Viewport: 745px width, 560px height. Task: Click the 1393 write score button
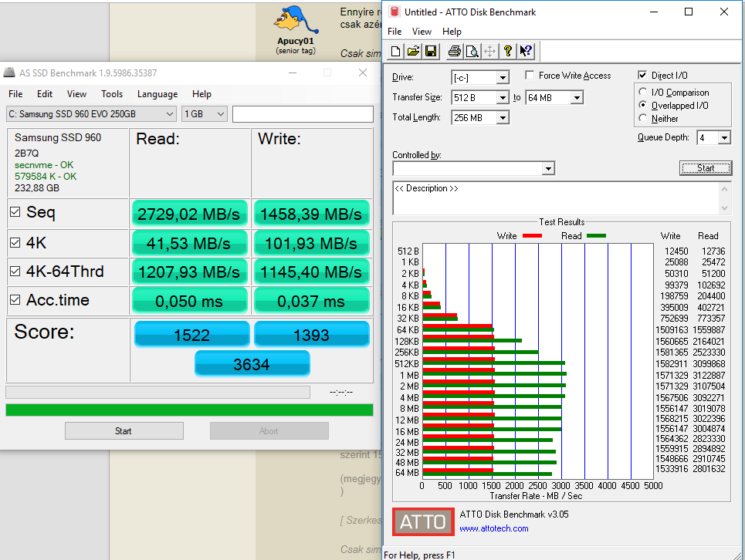(311, 335)
